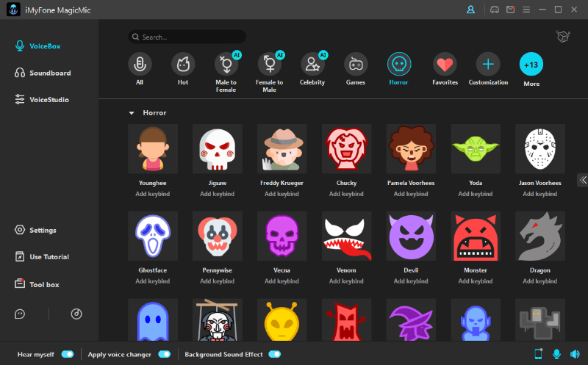Toggle Hear myself switch

(68, 354)
